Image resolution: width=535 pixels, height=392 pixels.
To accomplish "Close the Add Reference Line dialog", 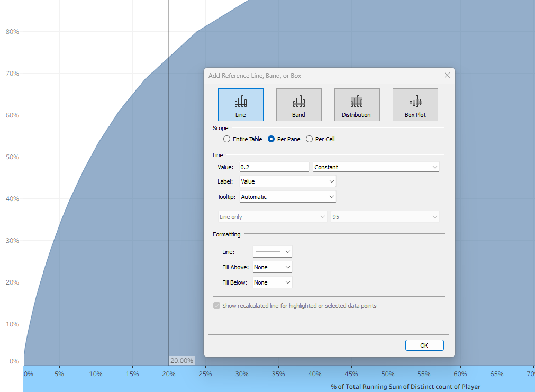I will (447, 75).
